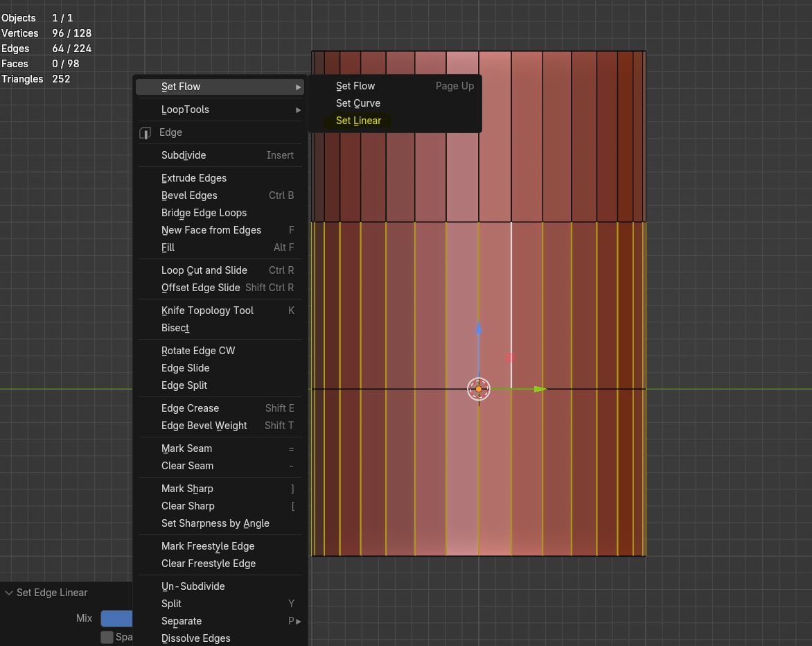Select Set Curve from the submenu
This screenshot has width=812, height=646.
[358, 103]
